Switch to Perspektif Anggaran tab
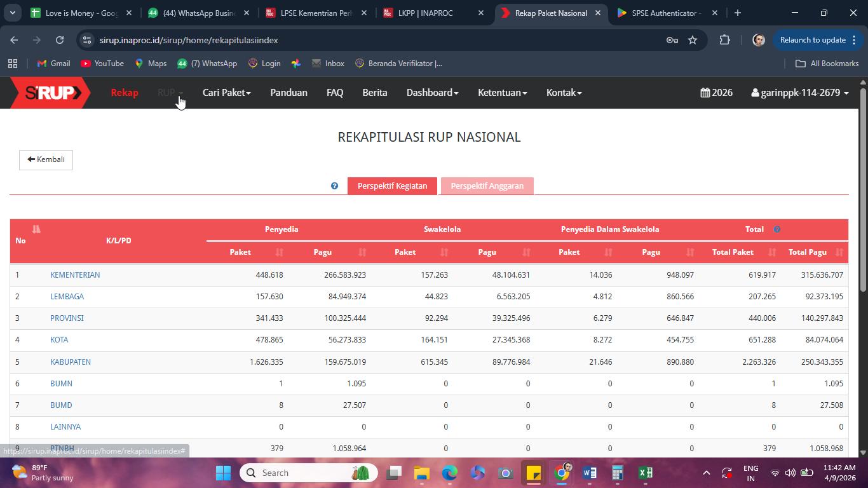The height and width of the screenshot is (488, 868). pyautogui.click(x=487, y=186)
